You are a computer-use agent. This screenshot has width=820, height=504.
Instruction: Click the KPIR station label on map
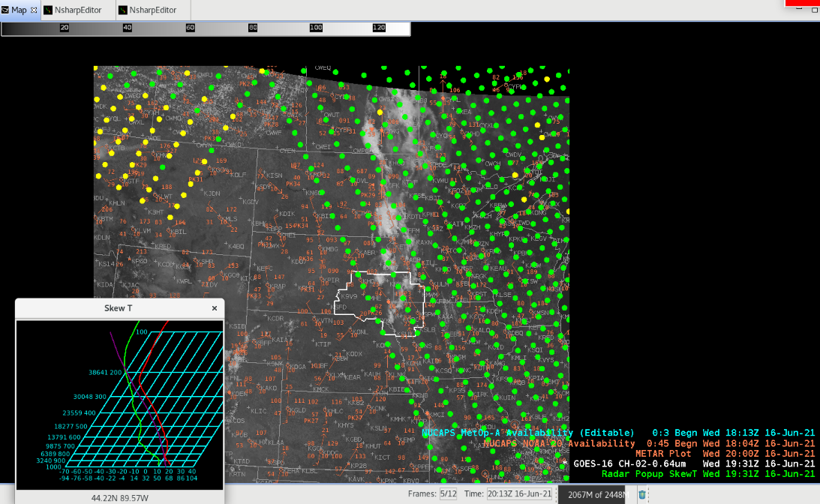(332, 280)
